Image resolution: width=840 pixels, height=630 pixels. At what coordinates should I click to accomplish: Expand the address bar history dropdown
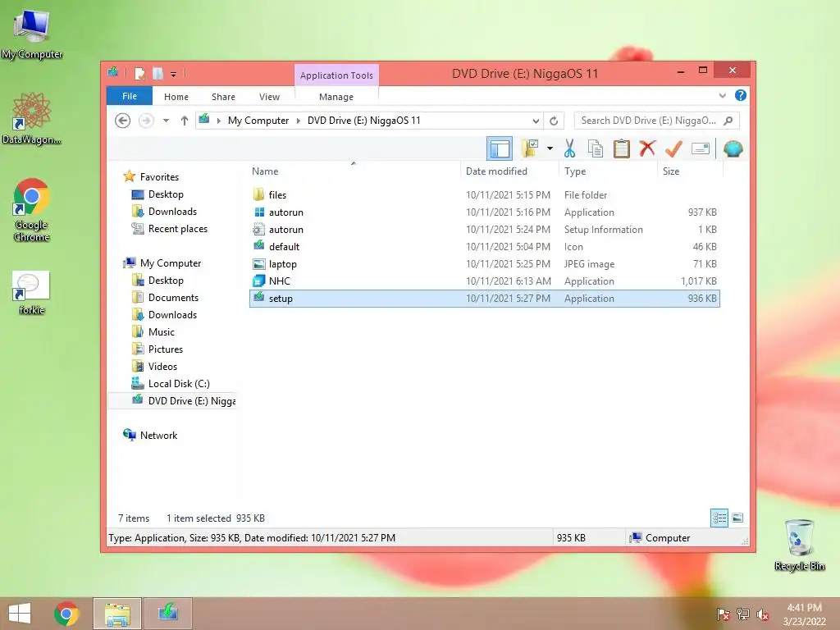[x=536, y=121]
